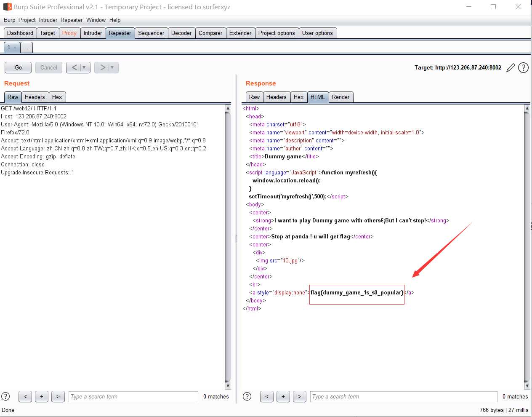Open the response search help icon

247,396
